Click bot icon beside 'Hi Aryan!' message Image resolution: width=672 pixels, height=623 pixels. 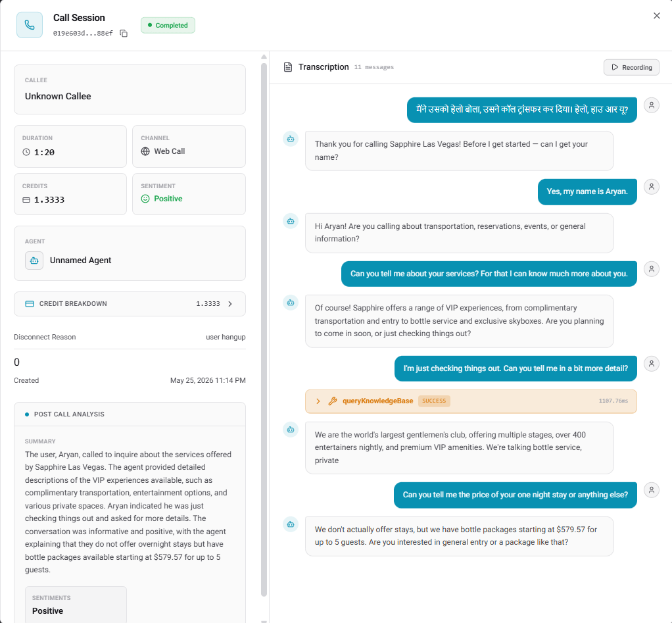point(291,221)
